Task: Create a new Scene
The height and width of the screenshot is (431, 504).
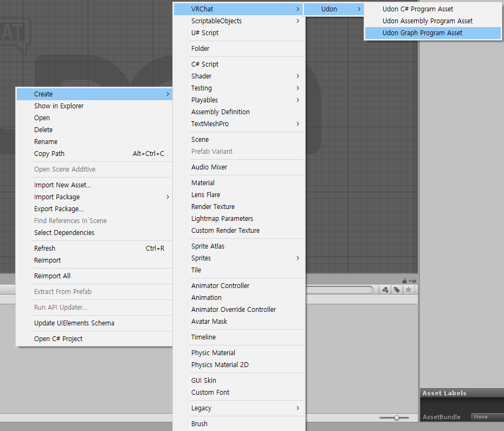Action: coord(238,139)
